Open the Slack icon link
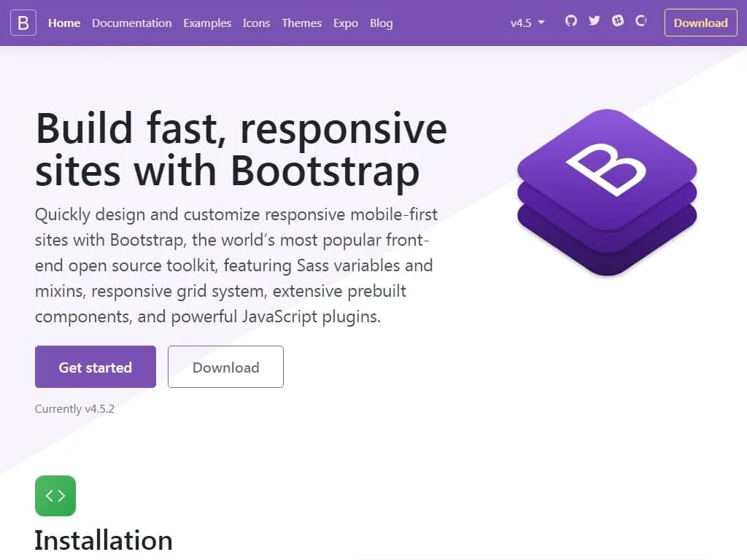This screenshot has width=747, height=560. click(x=618, y=20)
